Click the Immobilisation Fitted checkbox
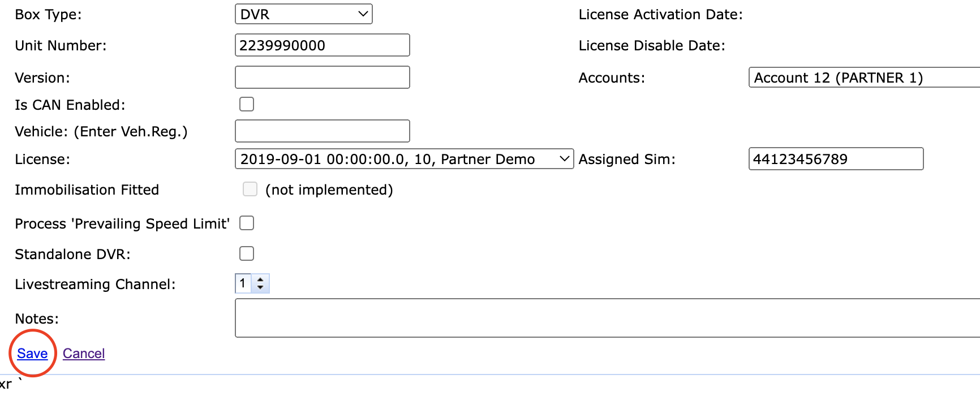This screenshot has height=396, width=980. [250, 189]
